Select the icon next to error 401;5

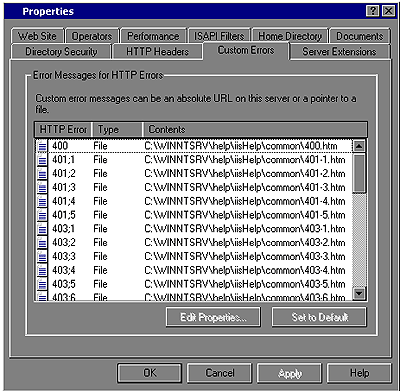coord(42,215)
